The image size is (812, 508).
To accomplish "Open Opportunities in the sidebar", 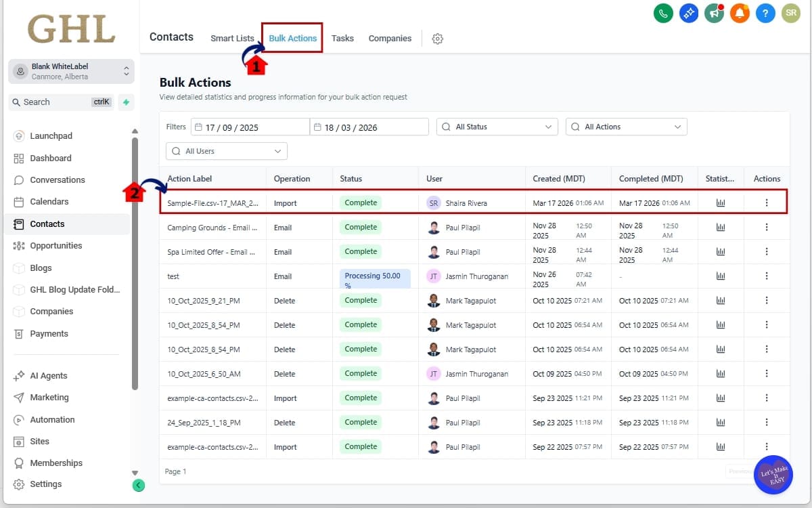I will [x=55, y=246].
